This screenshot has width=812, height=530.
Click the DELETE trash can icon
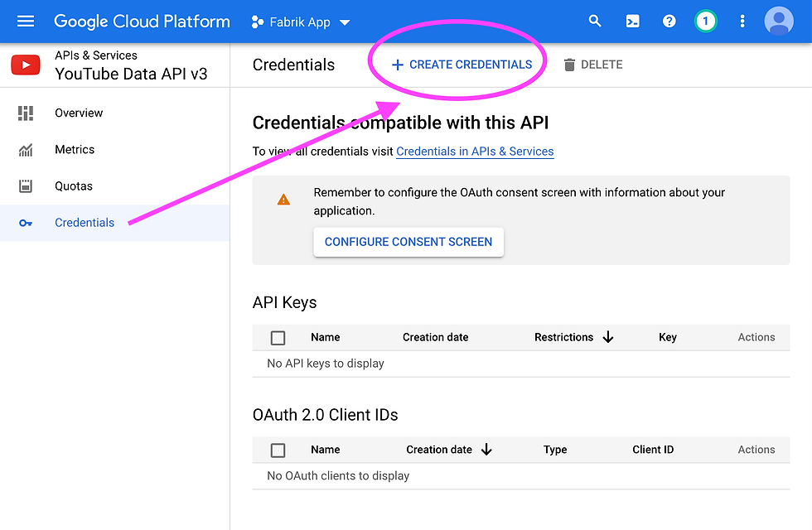click(569, 65)
